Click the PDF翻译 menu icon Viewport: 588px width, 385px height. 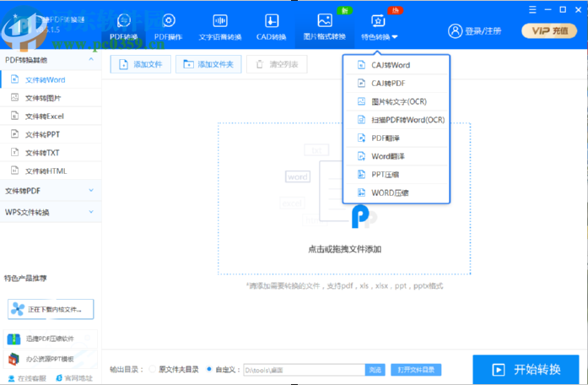[361, 138]
